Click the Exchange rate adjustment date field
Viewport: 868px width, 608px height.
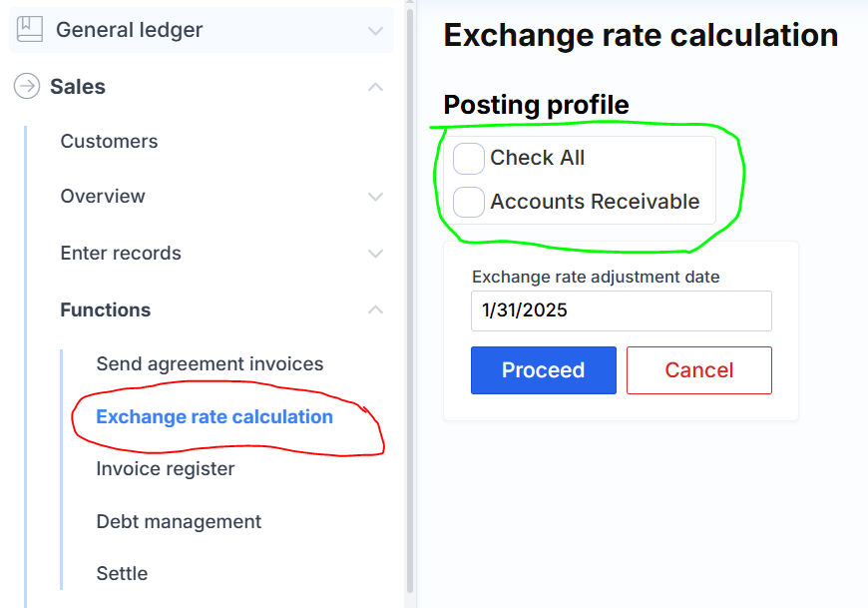(x=621, y=310)
